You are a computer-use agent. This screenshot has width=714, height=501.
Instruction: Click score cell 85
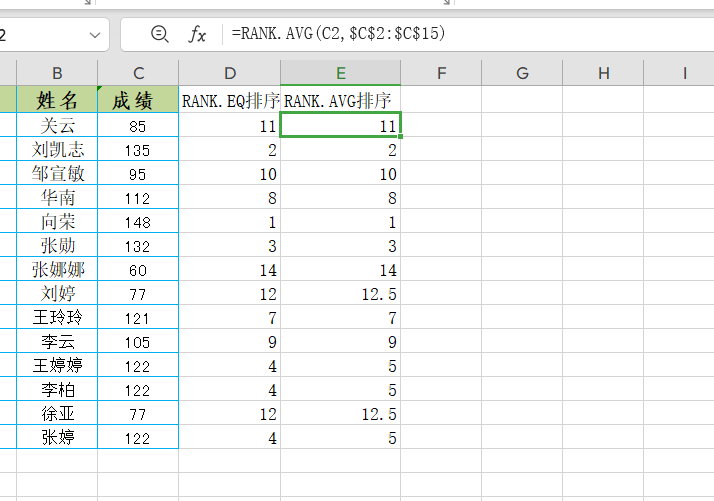[138, 125]
